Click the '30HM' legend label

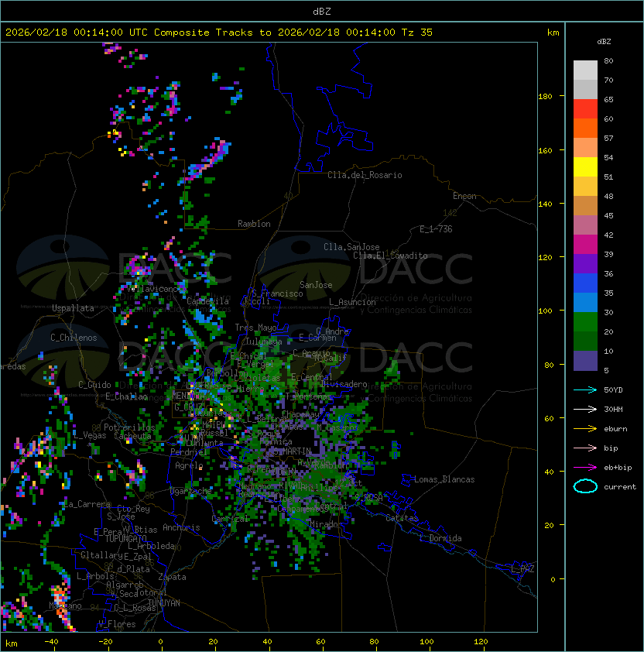click(613, 409)
